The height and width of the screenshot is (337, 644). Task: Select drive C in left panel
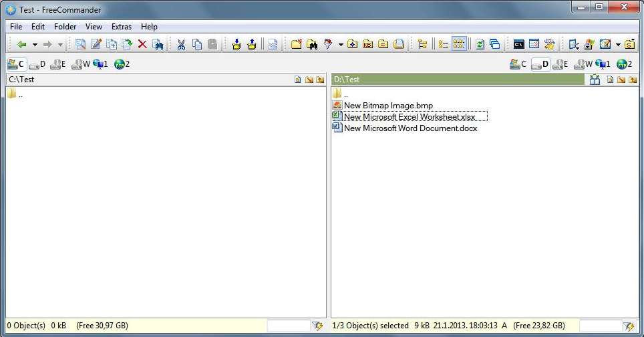(x=17, y=64)
